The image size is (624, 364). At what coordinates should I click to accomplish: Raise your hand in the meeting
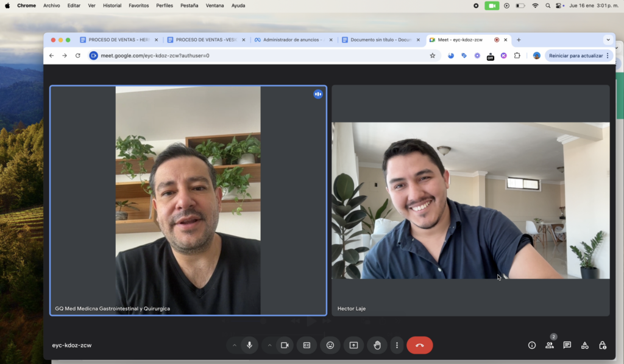377,345
